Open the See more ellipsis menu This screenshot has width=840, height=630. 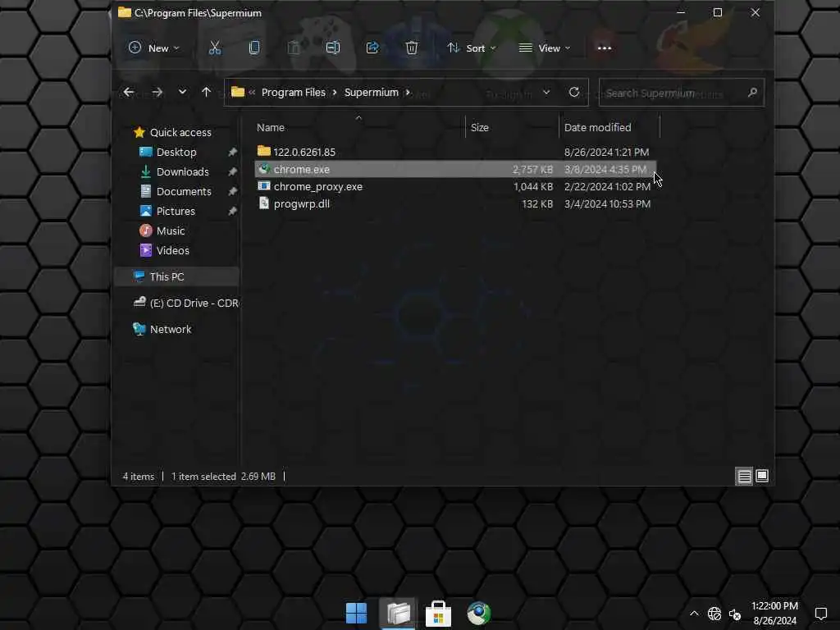point(605,48)
